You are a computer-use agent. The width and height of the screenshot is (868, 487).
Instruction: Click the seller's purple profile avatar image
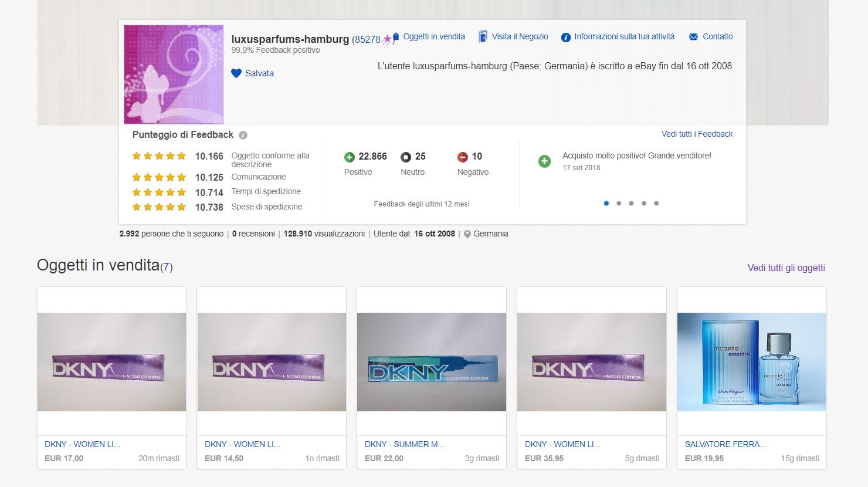click(x=174, y=74)
